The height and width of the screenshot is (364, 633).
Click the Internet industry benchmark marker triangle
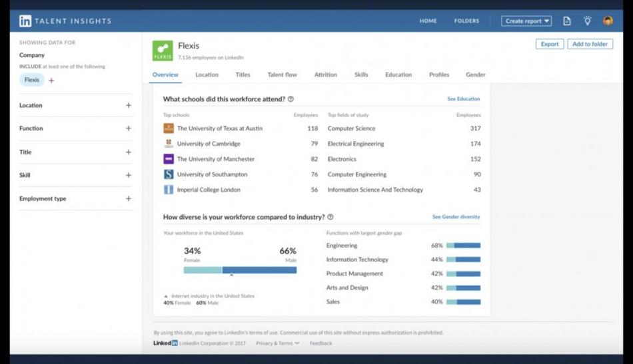tap(231, 275)
